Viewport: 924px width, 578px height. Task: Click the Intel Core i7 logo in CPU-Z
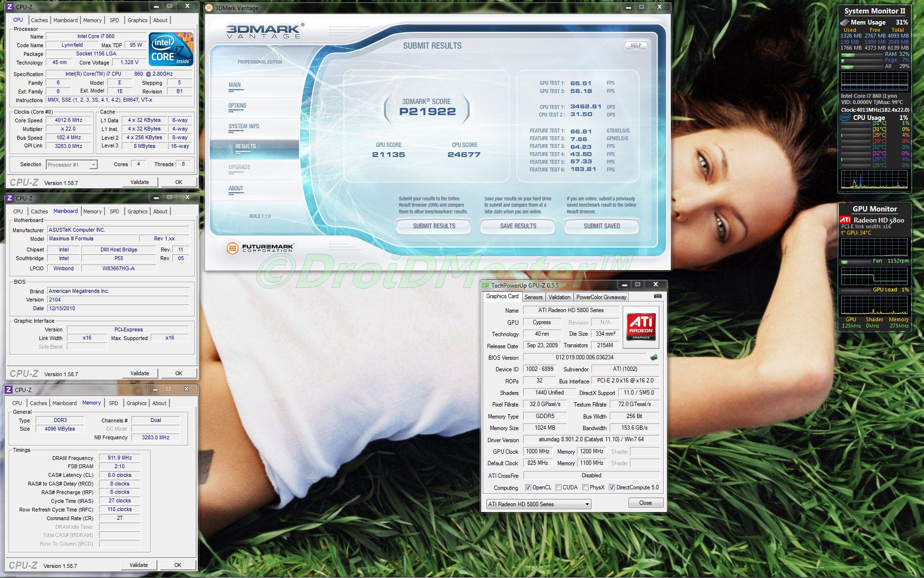coord(171,49)
